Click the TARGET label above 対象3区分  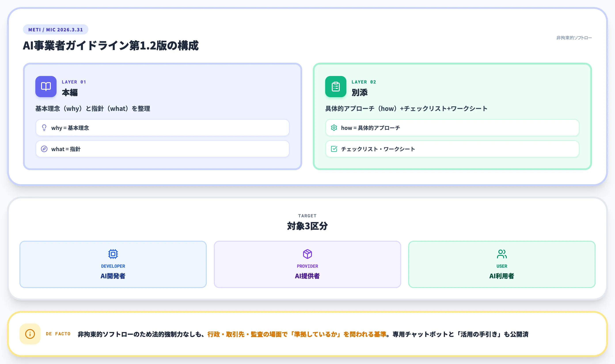coord(307,216)
